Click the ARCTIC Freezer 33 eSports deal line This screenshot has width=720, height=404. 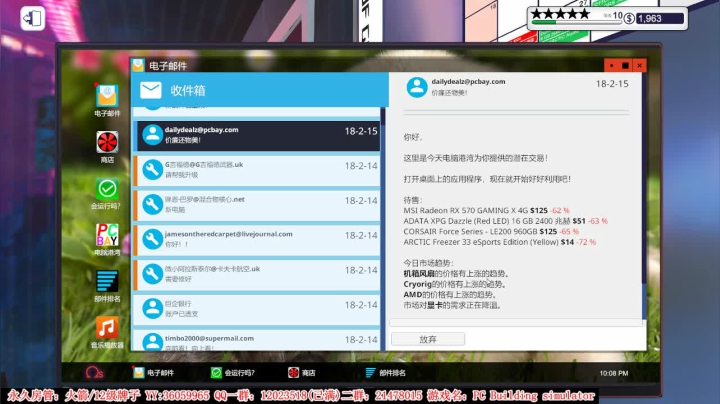click(500, 242)
